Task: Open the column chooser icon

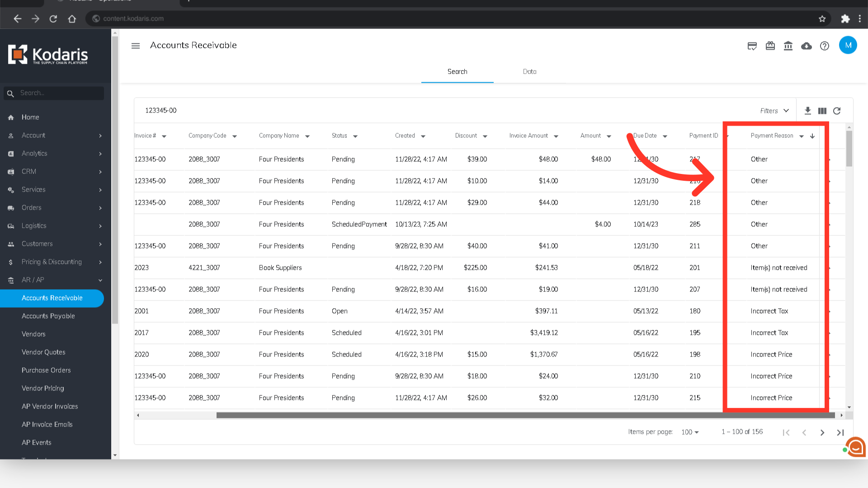Action: (x=822, y=111)
